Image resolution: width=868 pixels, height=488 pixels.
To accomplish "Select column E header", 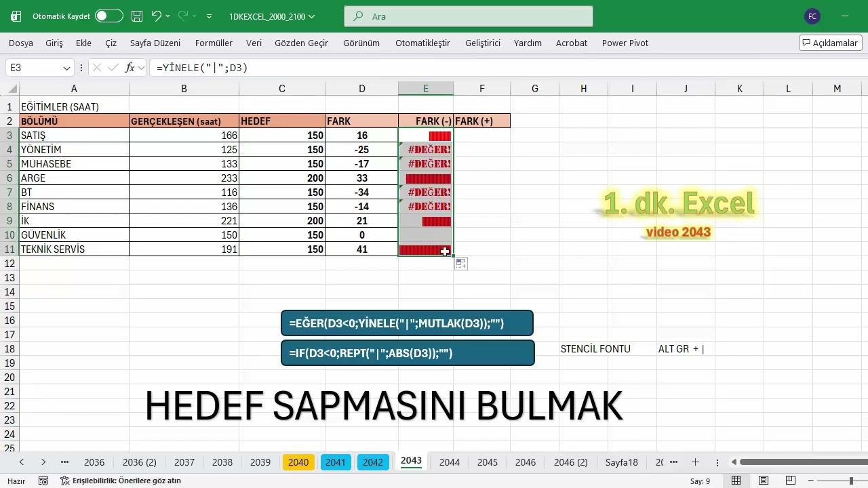I will click(426, 89).
